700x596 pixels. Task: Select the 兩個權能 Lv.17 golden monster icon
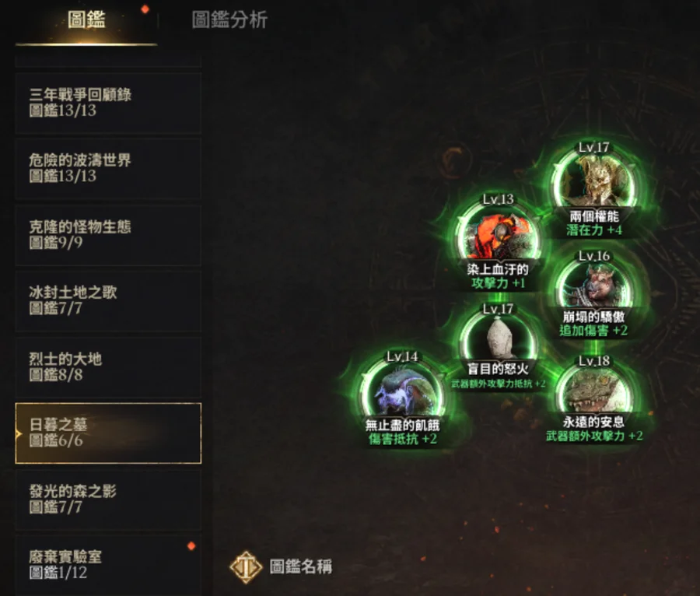point(593,182)
